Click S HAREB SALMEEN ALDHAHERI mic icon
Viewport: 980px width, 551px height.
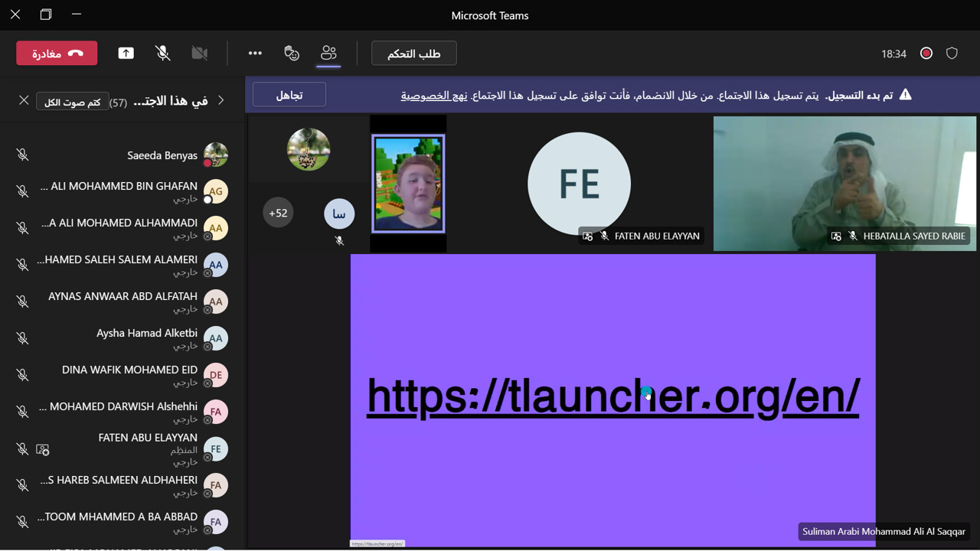(x=22, y=485)
